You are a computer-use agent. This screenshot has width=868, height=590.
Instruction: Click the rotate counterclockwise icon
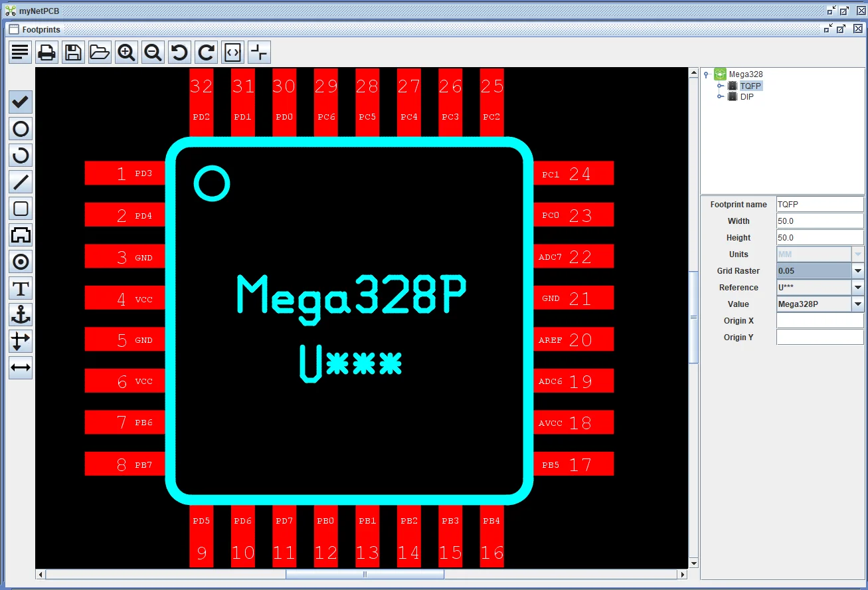(179, 52)
